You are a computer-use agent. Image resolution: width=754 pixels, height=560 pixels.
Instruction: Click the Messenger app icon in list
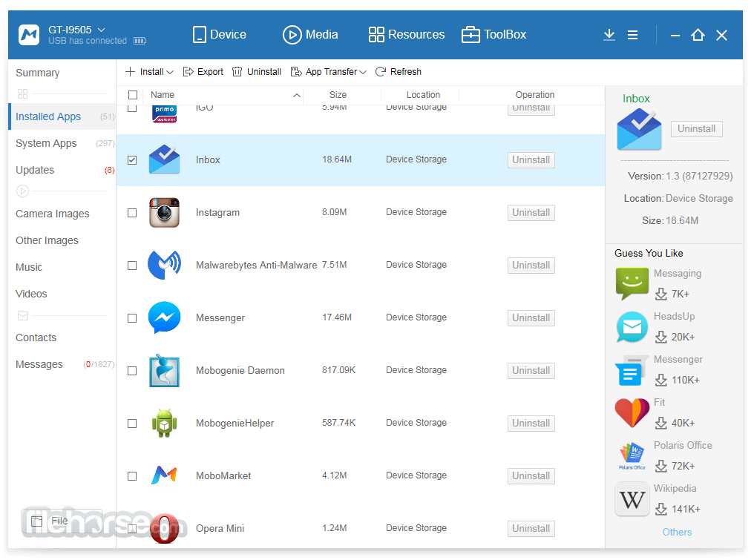(165, 317)
